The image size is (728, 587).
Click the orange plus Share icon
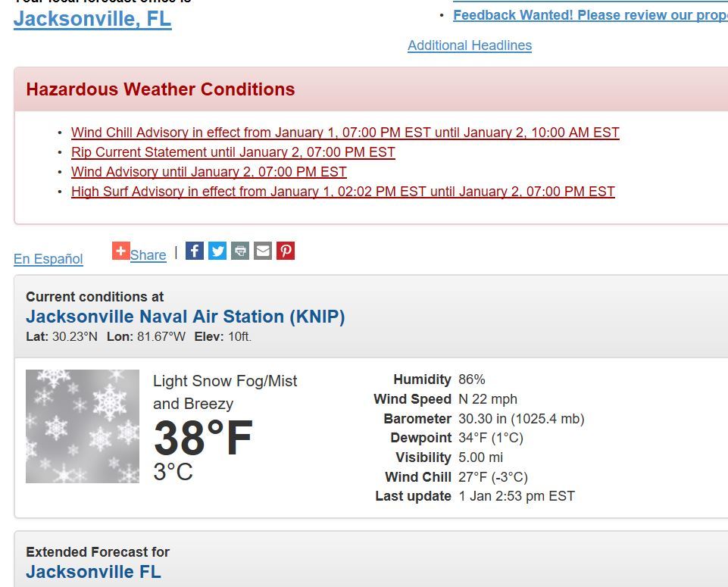pyautogui.click(x=120, y=251)
